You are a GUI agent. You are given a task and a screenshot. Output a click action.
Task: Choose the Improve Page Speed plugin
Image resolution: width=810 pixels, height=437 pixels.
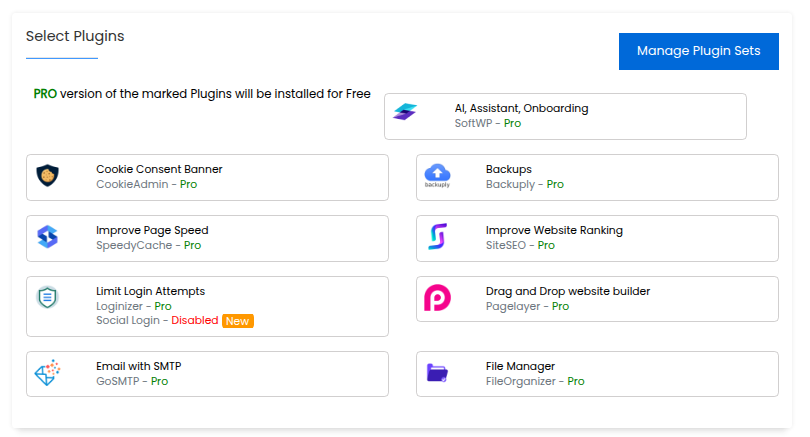[207, 238]
